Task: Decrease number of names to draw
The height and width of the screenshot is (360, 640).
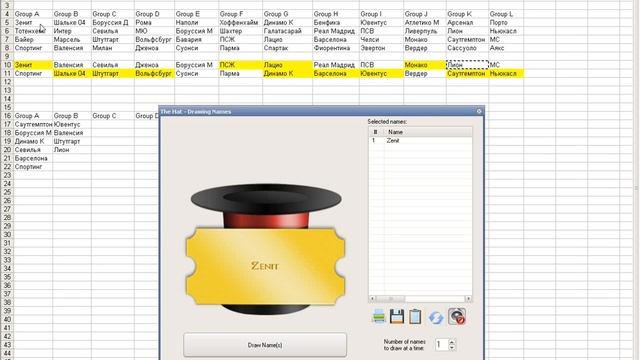Action: (x=452, y=347)
